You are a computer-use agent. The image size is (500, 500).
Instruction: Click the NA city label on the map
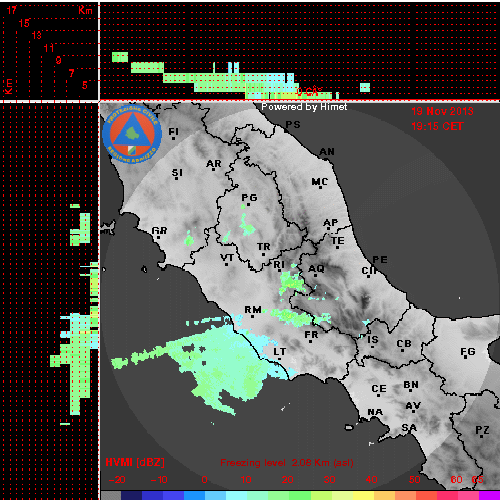tap(375, 412)
